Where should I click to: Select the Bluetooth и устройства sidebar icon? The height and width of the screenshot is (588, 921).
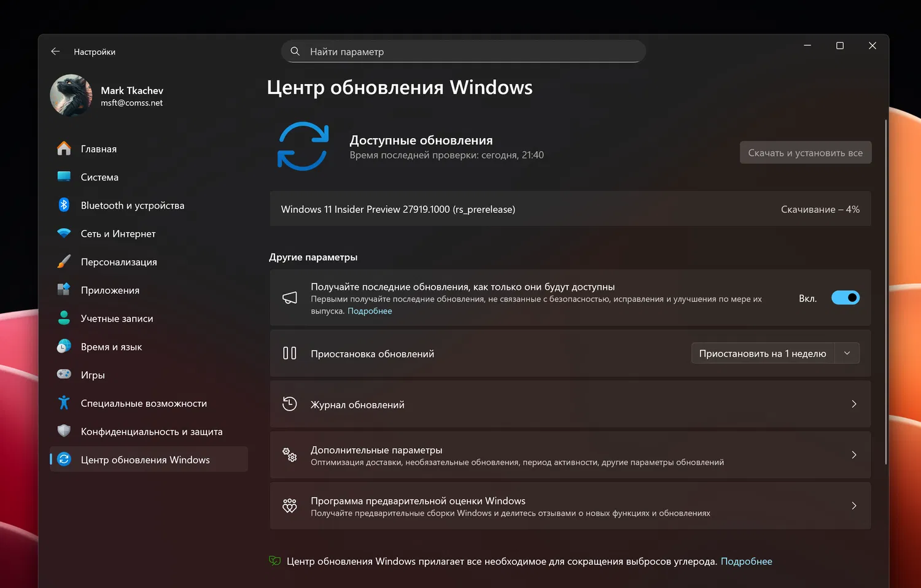click(64, 205)
